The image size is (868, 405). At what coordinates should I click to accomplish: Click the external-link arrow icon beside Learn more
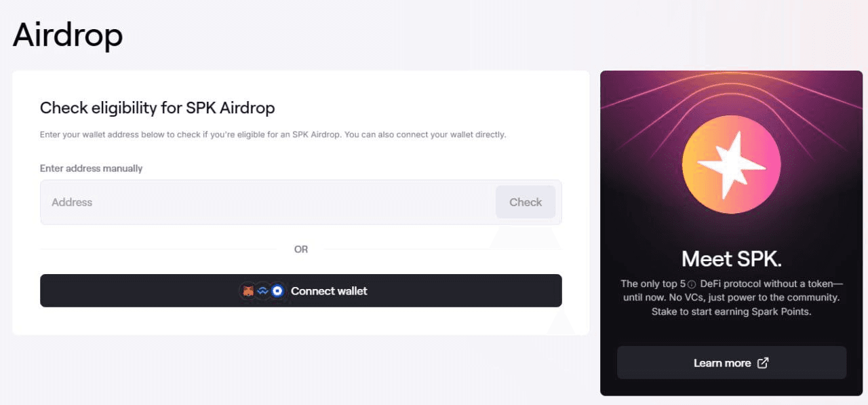coord(763,363)
